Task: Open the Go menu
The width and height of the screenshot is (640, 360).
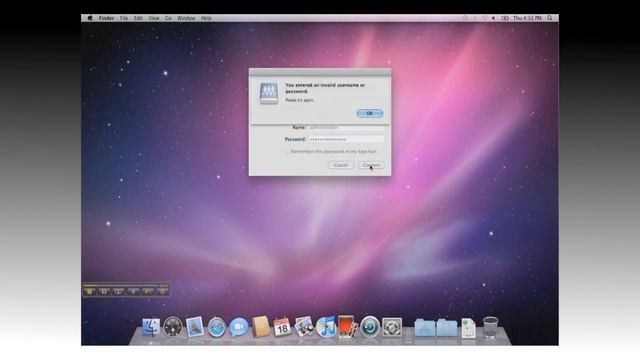Action: tap(168, 18)
